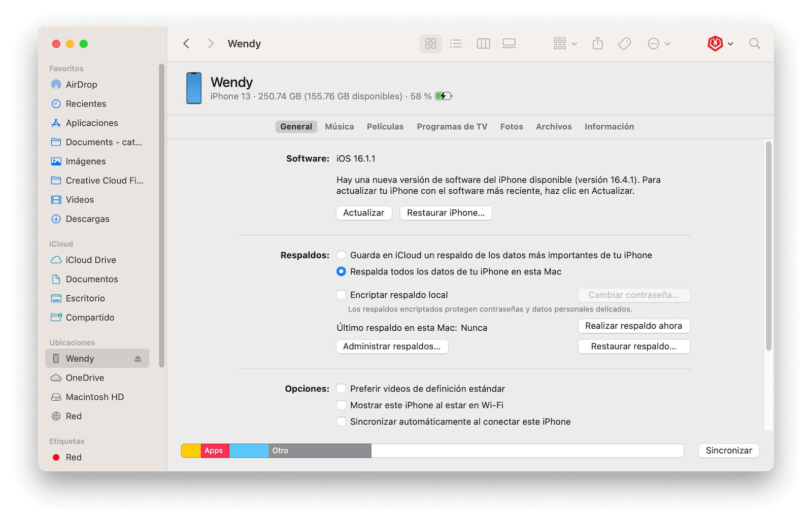Click the Sincronizar button
Viewport: 812px width, 522px height.
(x=729, y=450)
